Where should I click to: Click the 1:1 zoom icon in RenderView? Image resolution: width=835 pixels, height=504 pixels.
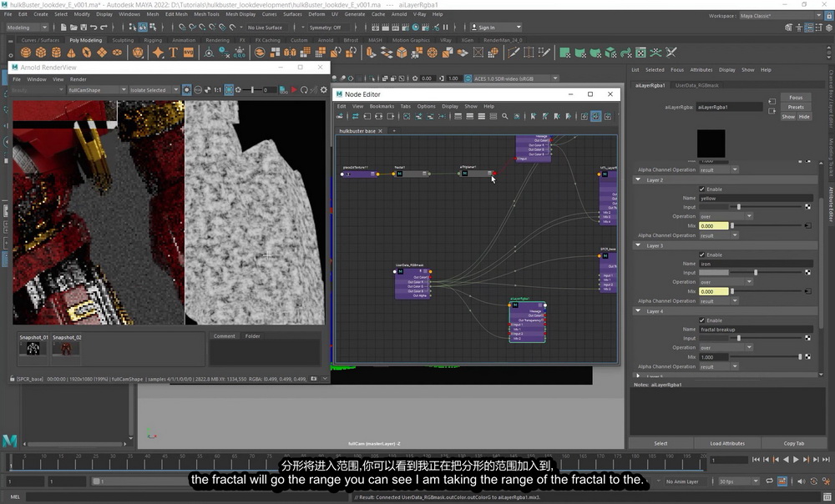tap(217, 90)
